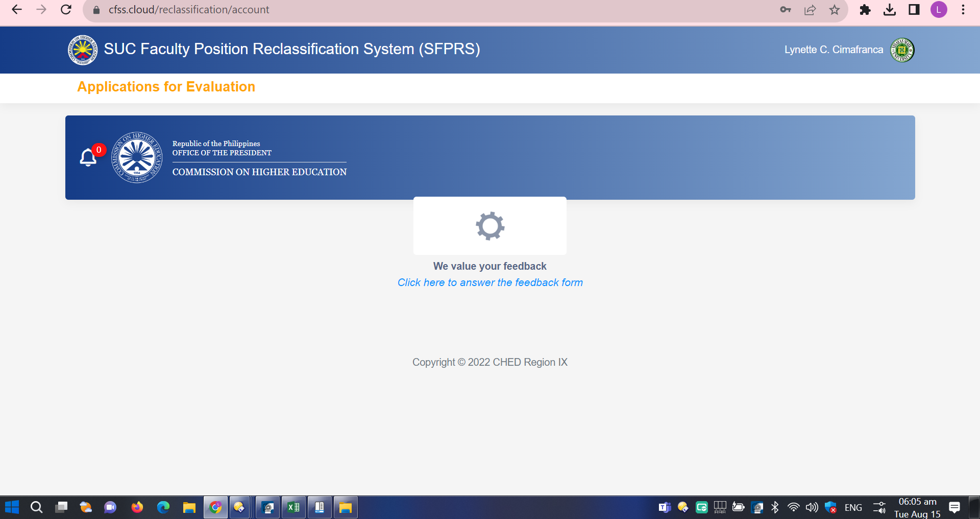
Task: Open Chrome downloads icon
Action: [x=890, y=10]
